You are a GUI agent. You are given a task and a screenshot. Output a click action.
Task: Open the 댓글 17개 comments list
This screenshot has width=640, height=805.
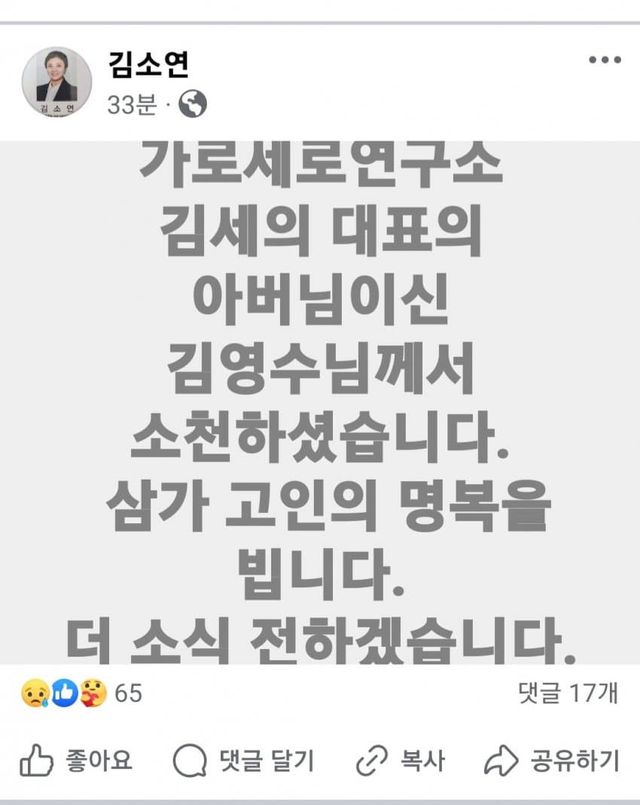(x=568, y=693)
